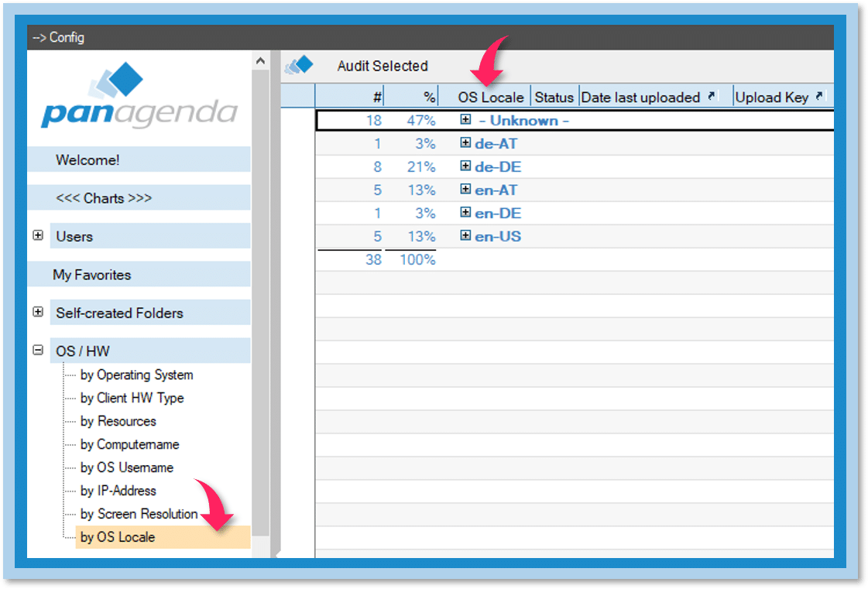Open My Favorites
This screenshot has width=868, height=589.
point(92,275)
